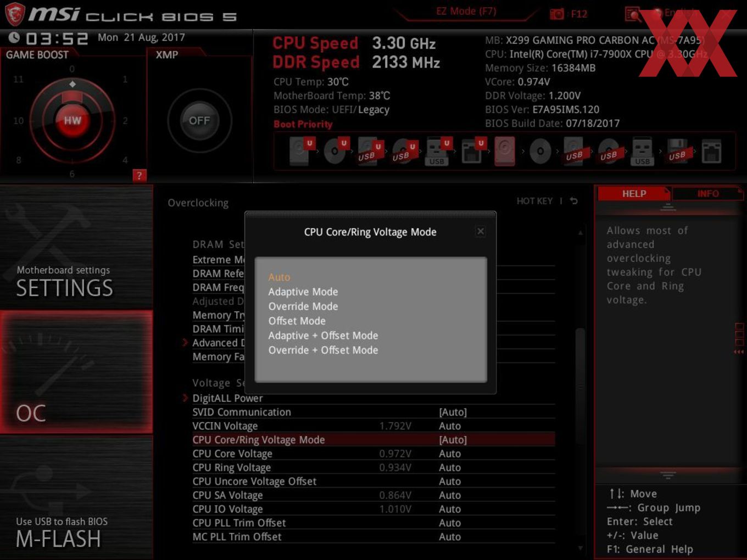Toggle the XMP OFF button
Screen dimensions: 747x560
199,121
